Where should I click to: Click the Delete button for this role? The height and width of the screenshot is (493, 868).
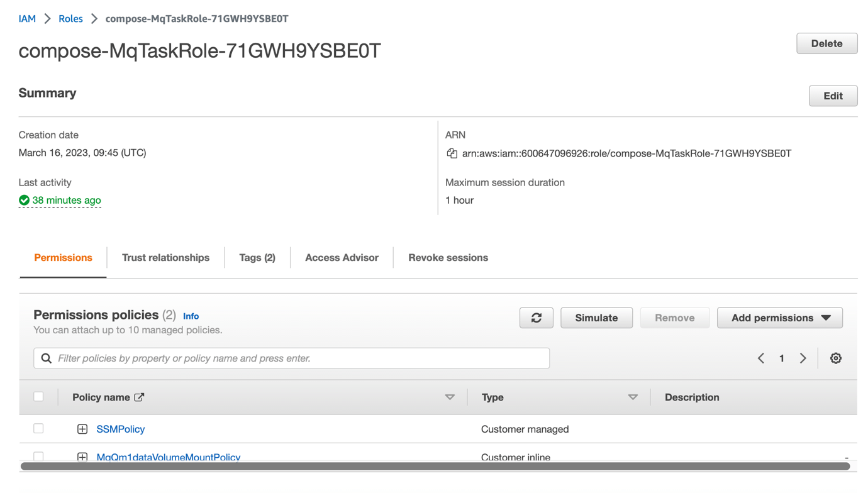826,43
